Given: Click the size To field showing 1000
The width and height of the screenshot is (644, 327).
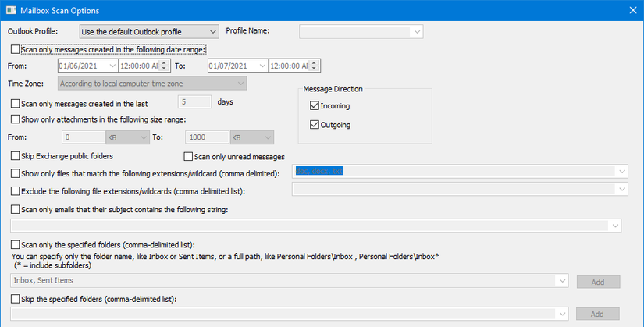Looking at the screenshot, I should tap(208, 137).
